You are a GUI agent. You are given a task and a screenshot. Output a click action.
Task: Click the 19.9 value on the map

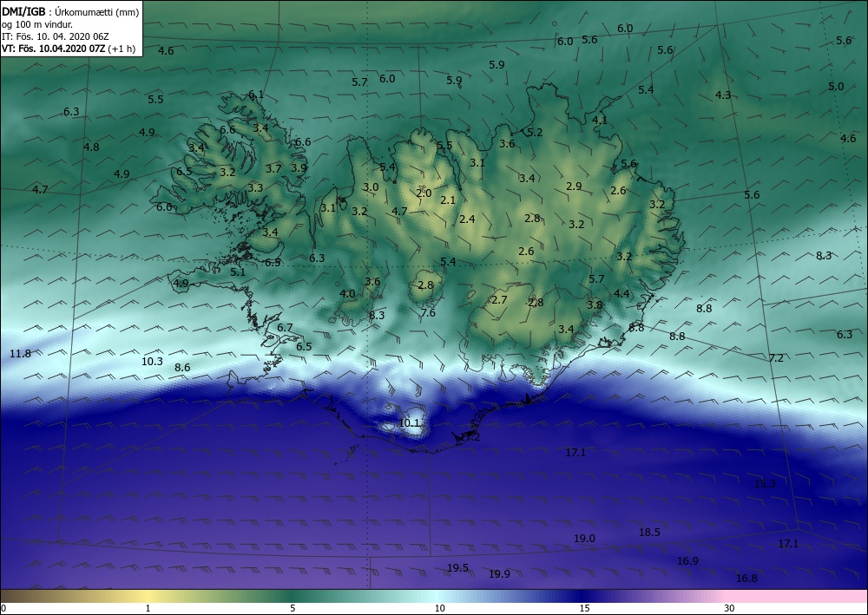[499, 574]
